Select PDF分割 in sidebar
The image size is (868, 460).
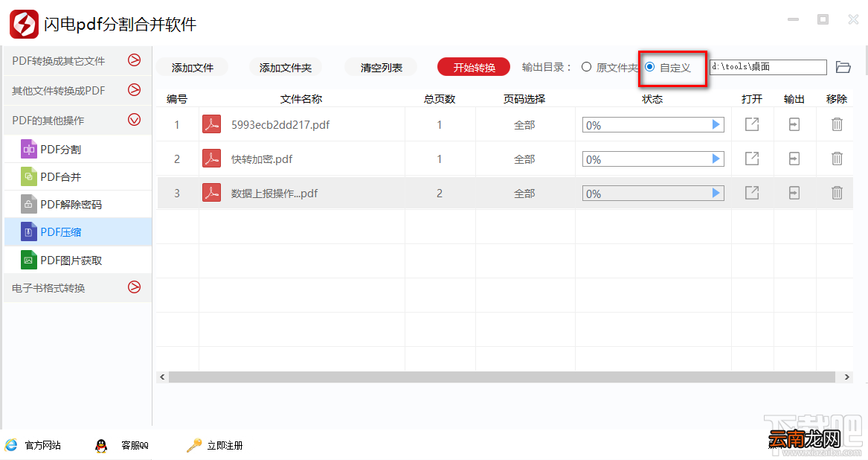(x=78, y=149)
